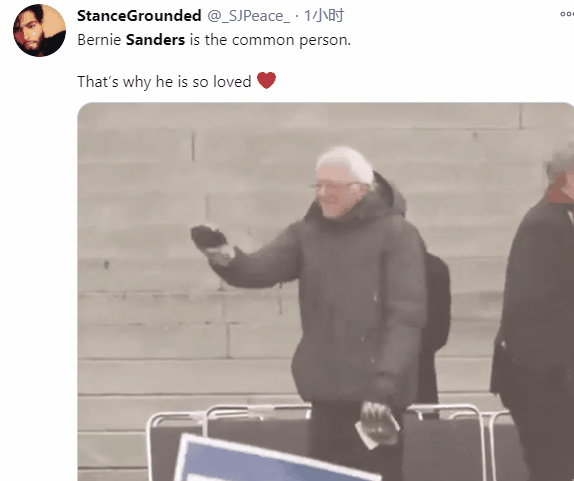The width and height of the screenshot is (574, 481).
Task: Play the embedded video of the waving man
Action: (x=326, y=292)
